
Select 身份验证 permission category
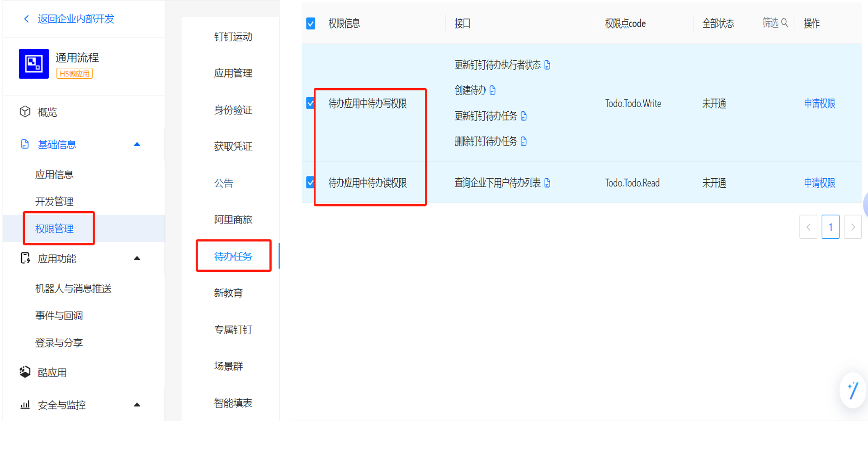(x=233, y=110)
